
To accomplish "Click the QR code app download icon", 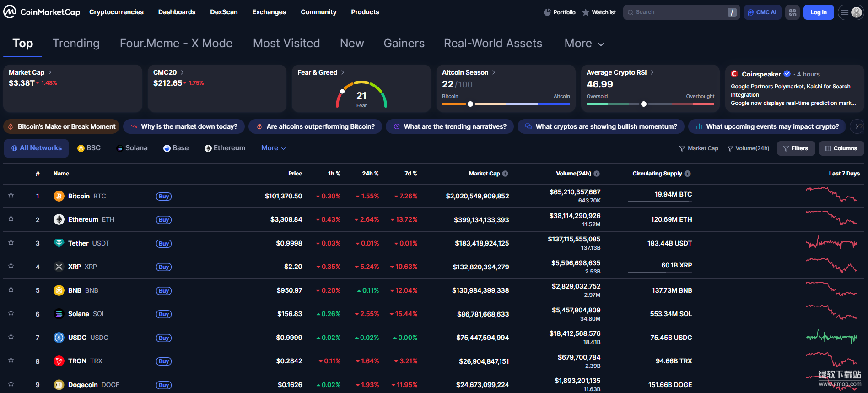I will tap(793, 12).
